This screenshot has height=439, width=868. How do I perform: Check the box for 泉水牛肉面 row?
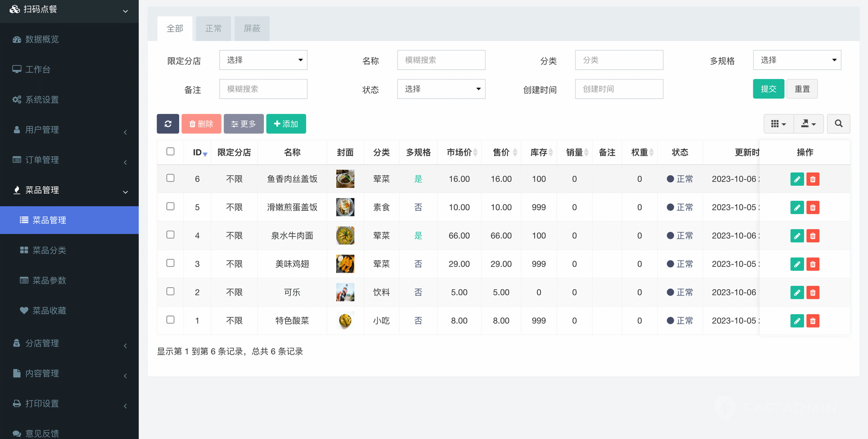(x=170, y=235)
